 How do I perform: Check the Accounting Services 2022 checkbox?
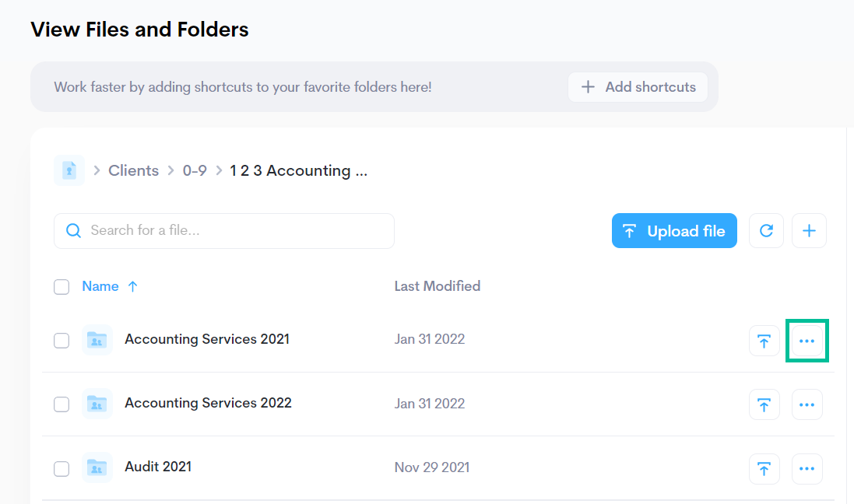[x=62, y=404]
